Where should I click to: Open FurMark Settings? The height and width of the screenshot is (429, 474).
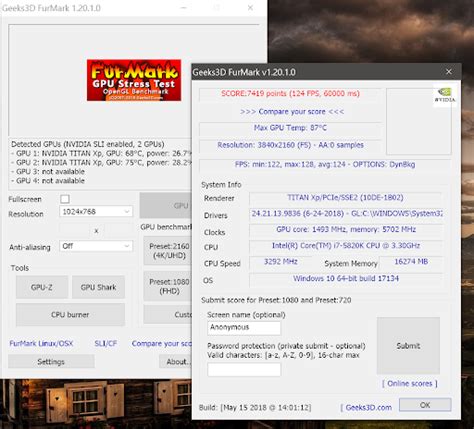pyautogui.click(x=51, y=362)
